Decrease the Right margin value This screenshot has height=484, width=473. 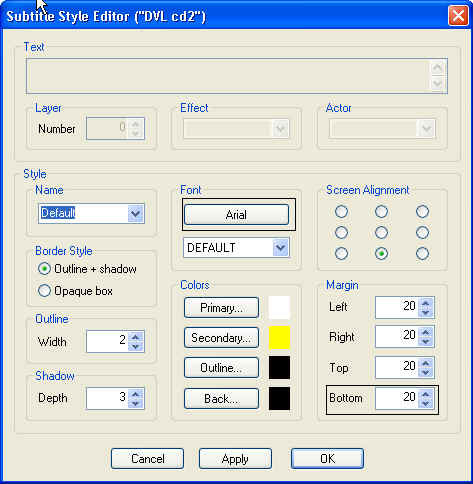click(426, 342)
